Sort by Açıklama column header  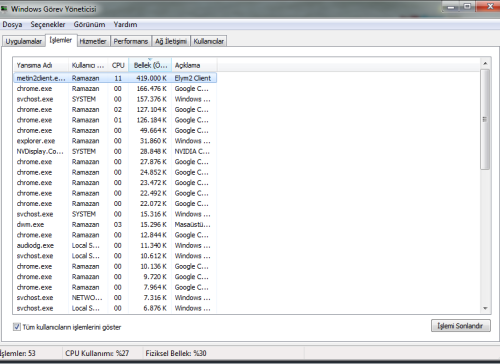pos(194,65)
